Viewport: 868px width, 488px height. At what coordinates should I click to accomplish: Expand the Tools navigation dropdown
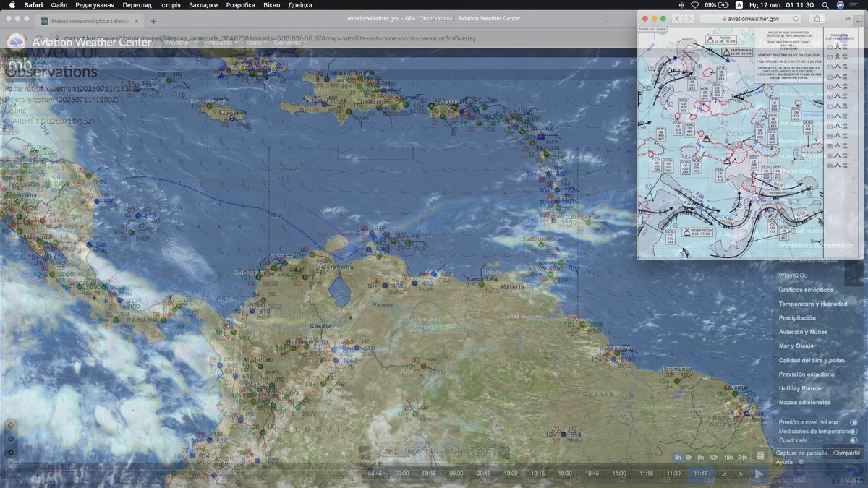pos(255,42)
